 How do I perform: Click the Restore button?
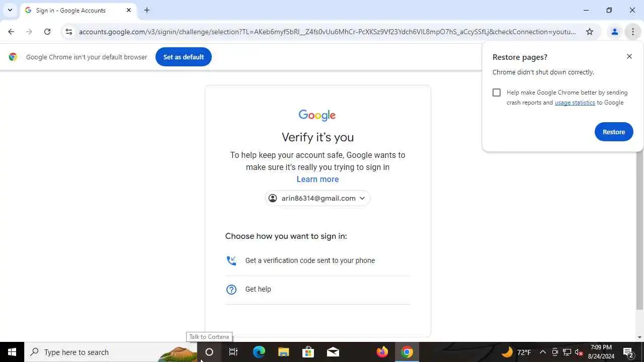click(614, 132)
